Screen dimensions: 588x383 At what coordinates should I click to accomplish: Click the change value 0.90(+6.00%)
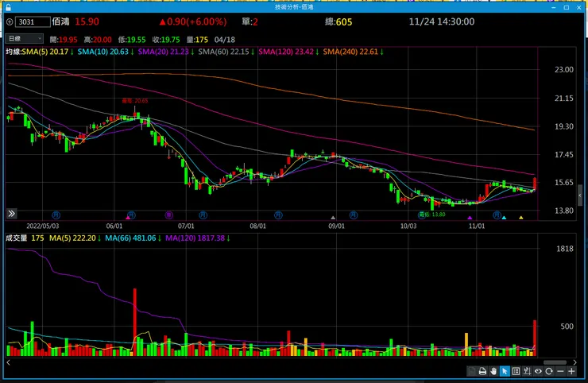197,21
